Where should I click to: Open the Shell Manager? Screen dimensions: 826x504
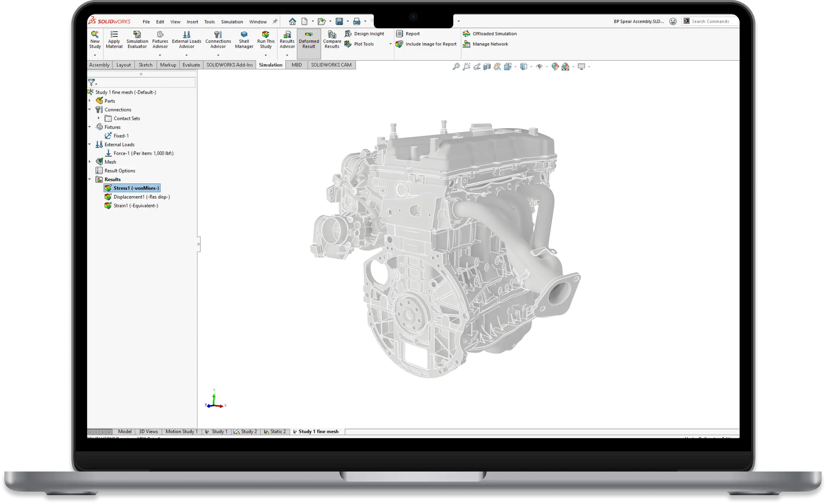tap(244, 40)
